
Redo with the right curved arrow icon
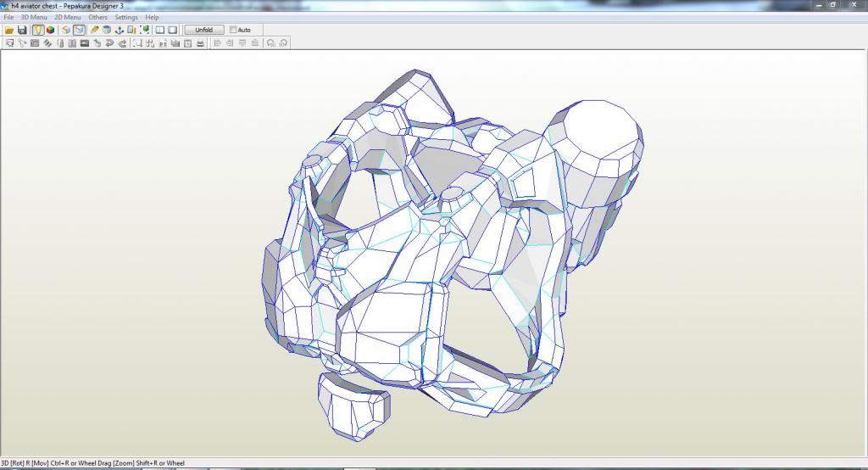122,43
